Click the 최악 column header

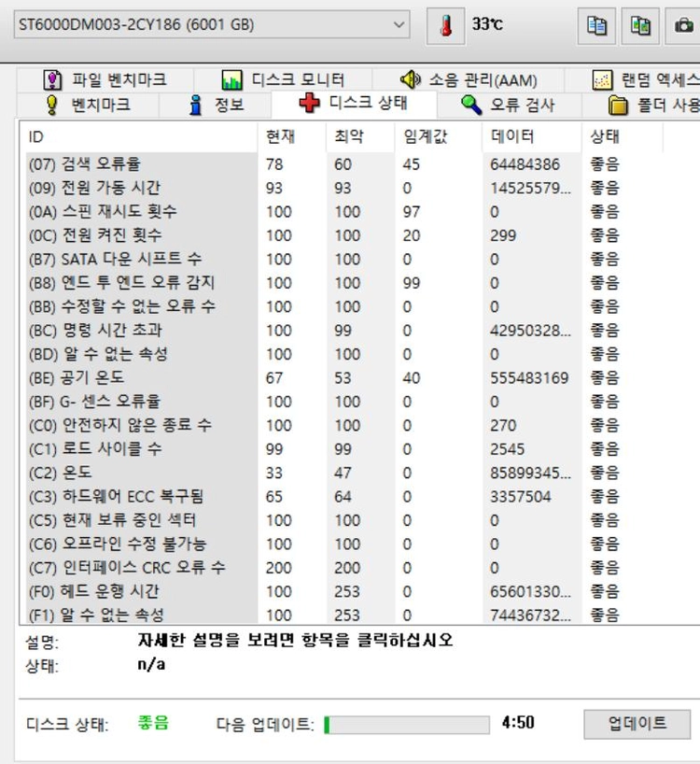tap(360, 137)
